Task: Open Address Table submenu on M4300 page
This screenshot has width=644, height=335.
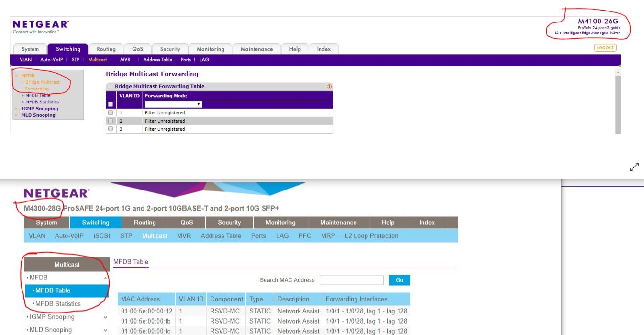Action: pyautogui.click(x=221, y=236)
